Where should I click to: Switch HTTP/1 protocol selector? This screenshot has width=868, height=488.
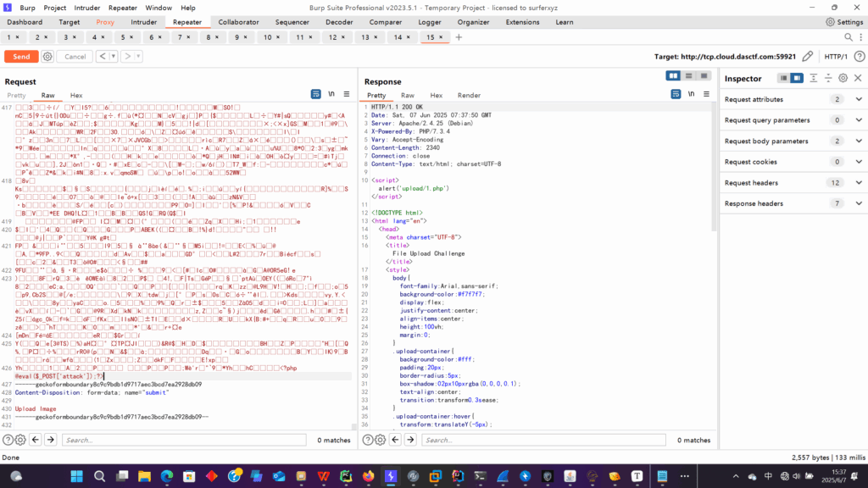coord(836,57)
